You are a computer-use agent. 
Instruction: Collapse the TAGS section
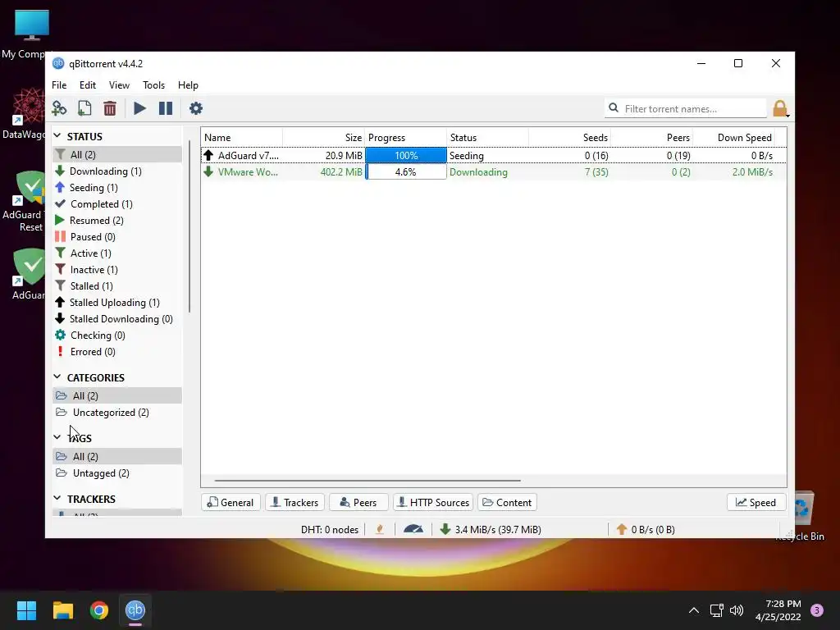pyautogui.click(x=57, y=438)
